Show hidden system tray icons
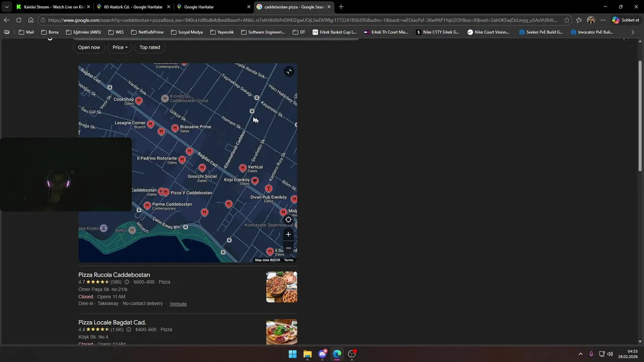644x362 pixels. 580,354
